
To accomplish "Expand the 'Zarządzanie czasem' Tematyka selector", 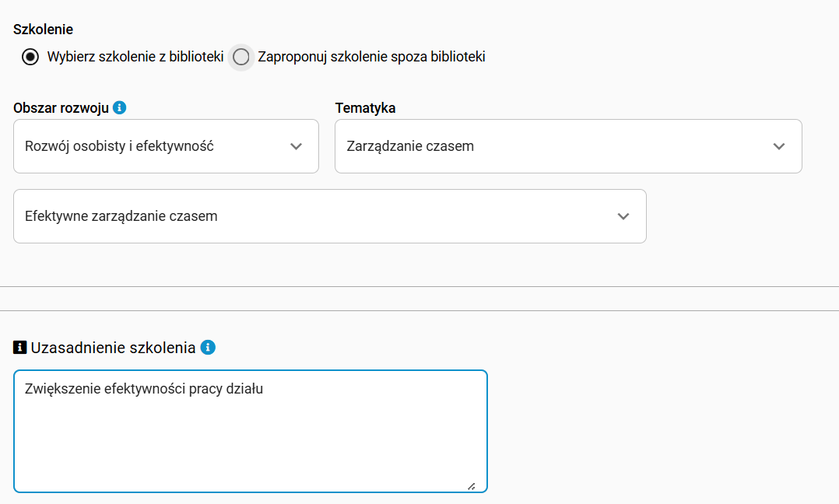I will pyautogui.click(x=568, y=146).
